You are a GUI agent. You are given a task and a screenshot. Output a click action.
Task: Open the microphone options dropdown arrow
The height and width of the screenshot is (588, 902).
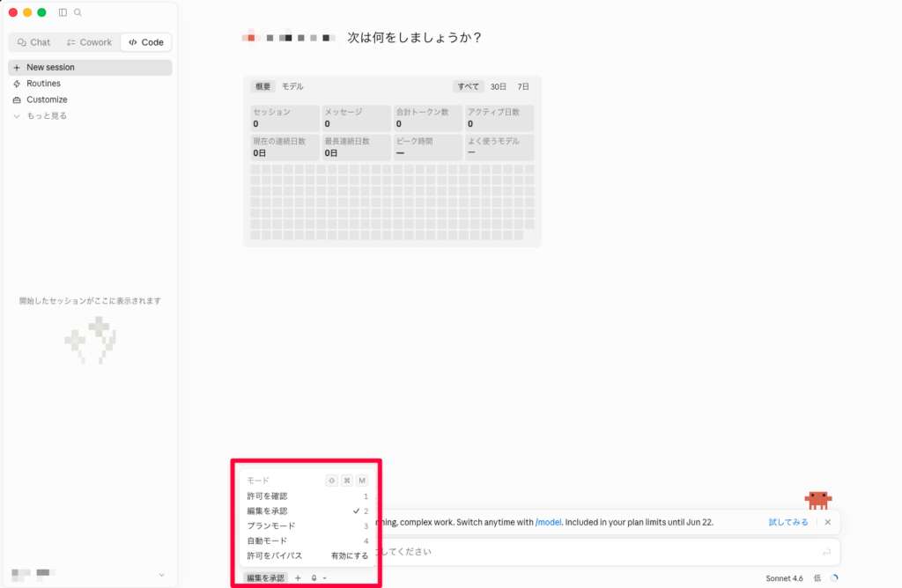tap(324, 578)
